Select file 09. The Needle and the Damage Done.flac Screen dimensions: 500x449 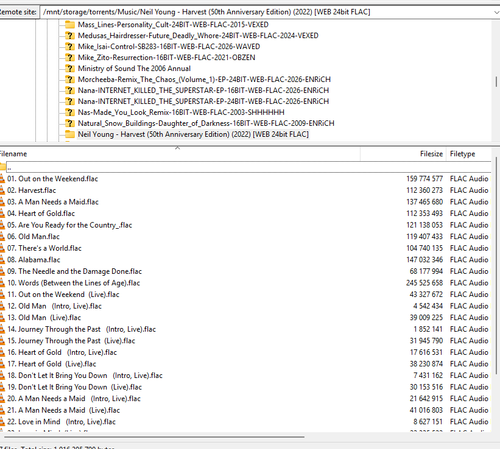(x=75, y=271)
